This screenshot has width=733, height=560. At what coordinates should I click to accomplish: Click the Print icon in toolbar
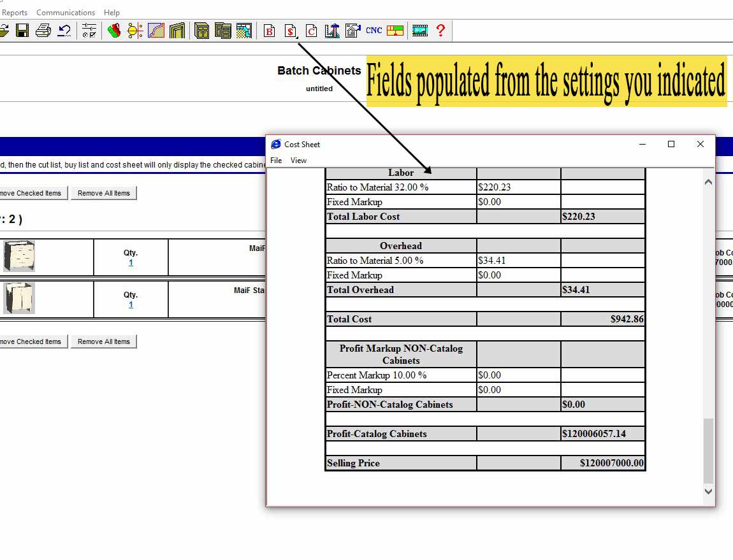tap(43, 31)
